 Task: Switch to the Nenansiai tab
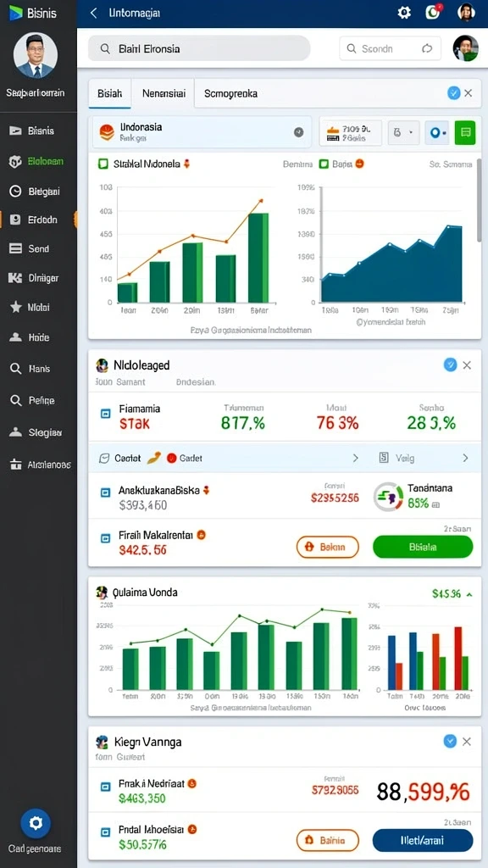click(164, 93)
